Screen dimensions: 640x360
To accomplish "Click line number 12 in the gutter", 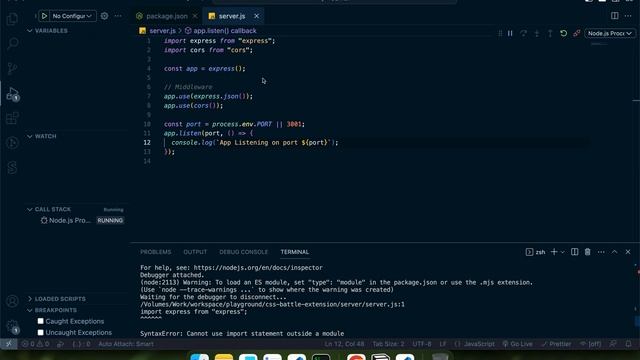I will [x=147, y=142].
